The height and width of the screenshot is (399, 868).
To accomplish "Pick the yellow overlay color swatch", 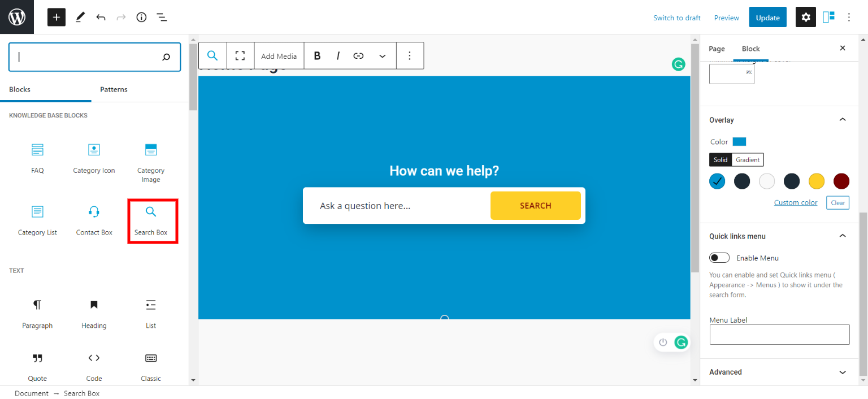I will (x=817, y=181).
